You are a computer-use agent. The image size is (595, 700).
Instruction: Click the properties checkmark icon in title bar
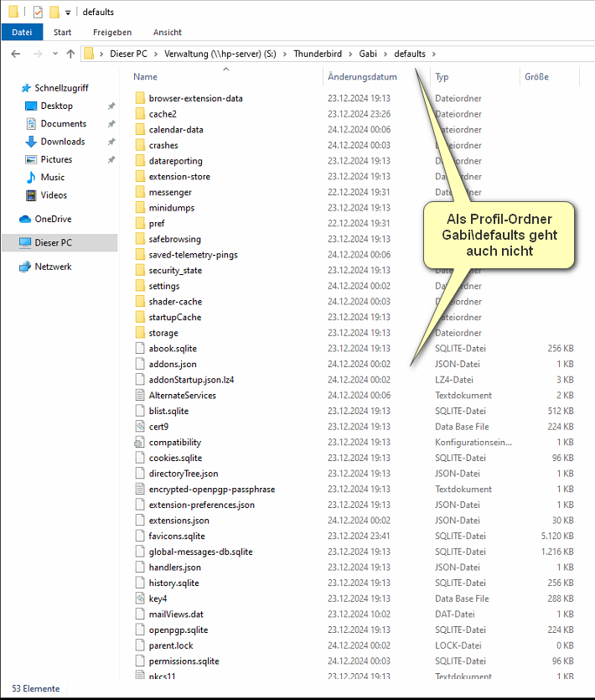[37, 12]
